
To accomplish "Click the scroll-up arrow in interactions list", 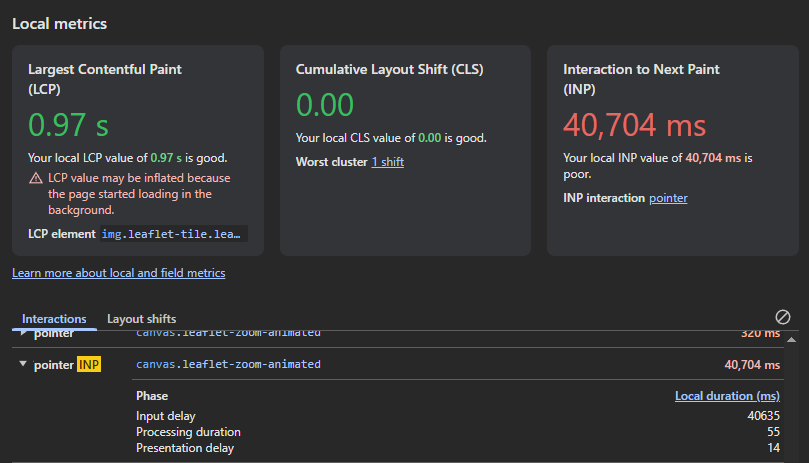I will click(792, 340).
